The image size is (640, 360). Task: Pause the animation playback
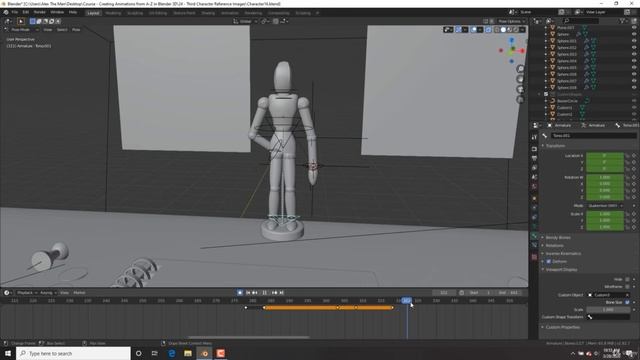264,293
